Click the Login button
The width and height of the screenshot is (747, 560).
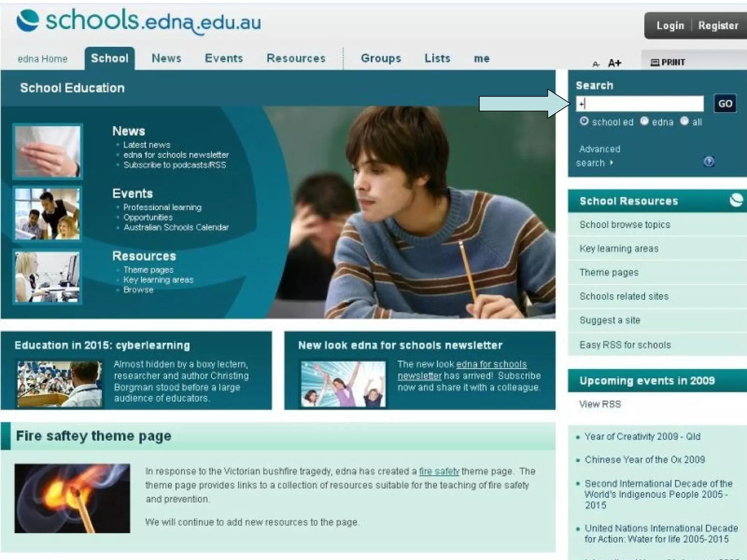pyautogui.click(x=670, y=26)
